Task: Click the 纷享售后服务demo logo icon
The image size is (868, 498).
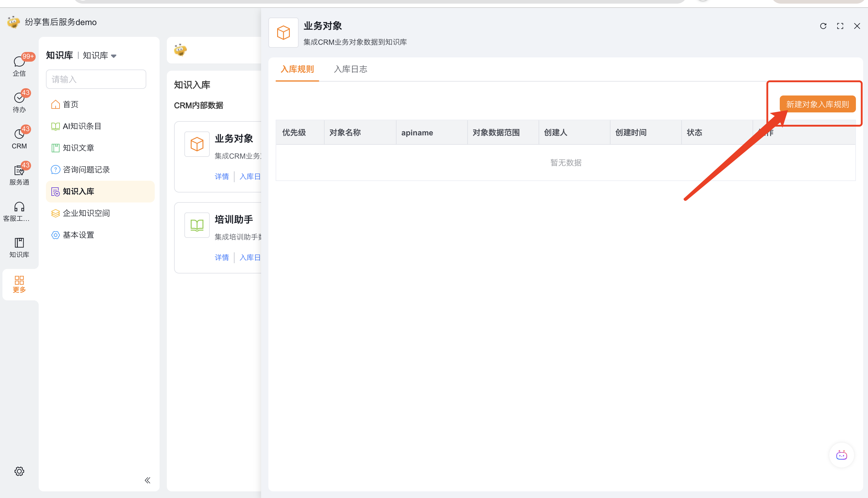Action: 13,22
